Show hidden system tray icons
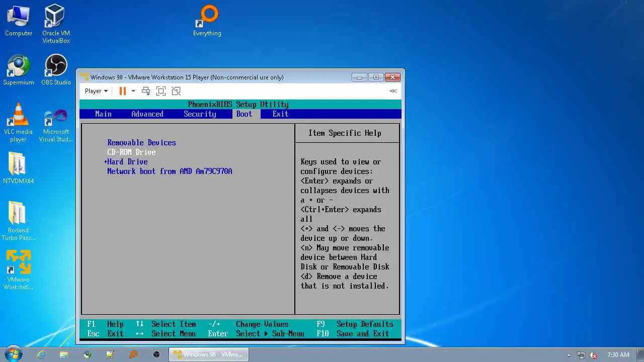The height and width of the screenshot is (362, 644). pyautogui.click(x=569, y=355)
